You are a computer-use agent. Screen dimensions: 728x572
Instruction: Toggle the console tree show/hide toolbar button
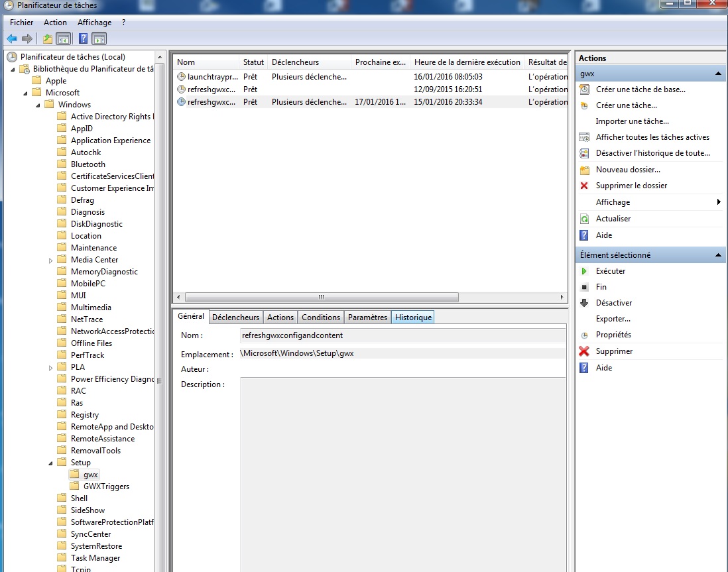pyautogui.click(x=64, y=38)
